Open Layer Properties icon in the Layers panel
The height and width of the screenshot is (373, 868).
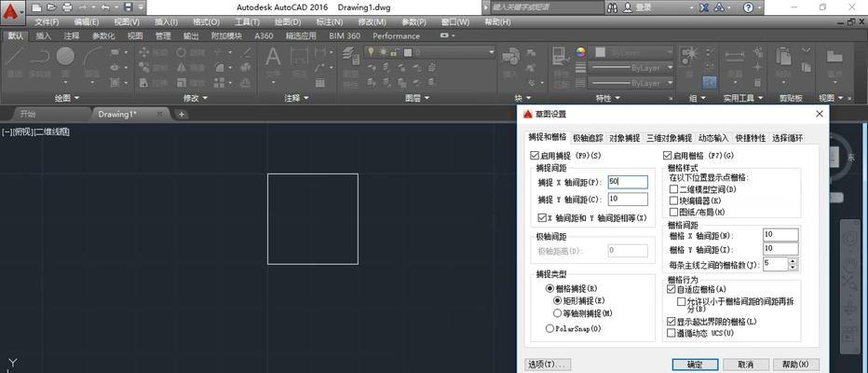[x=350, y=56]
